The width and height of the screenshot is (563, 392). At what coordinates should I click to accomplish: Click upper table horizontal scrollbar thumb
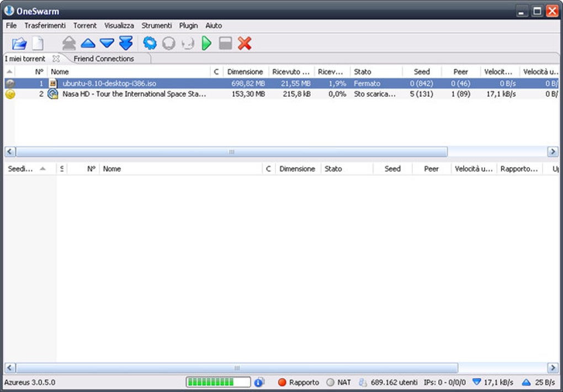(x=232, y=152)
